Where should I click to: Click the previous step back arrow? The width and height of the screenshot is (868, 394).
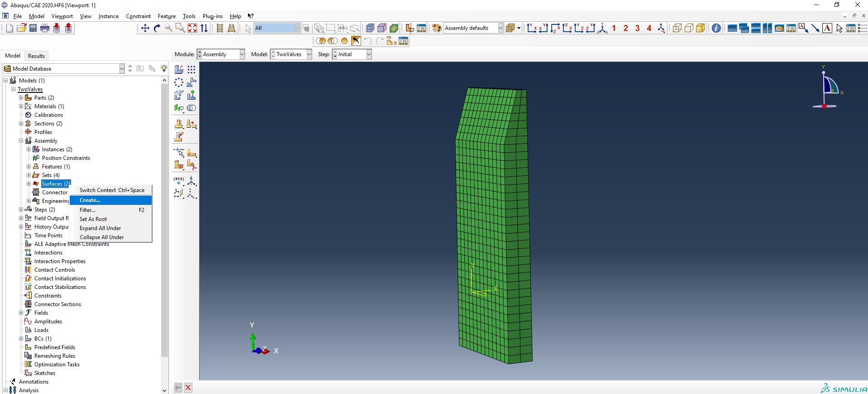pos(178,388)
